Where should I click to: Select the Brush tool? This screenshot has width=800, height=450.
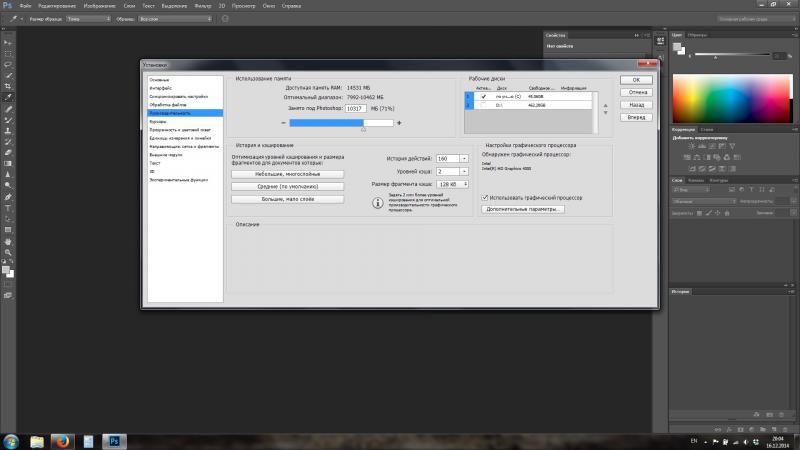tap(8, 120)
